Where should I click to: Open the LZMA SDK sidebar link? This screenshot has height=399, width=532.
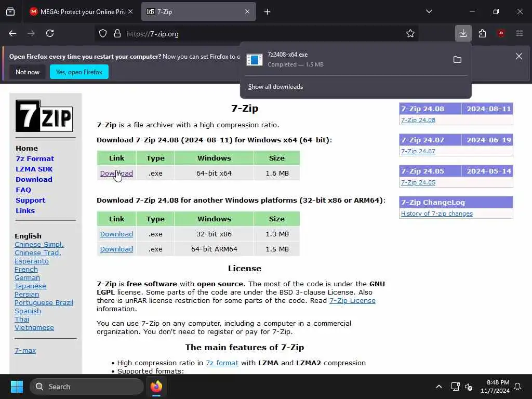click(x=34, y=169)
